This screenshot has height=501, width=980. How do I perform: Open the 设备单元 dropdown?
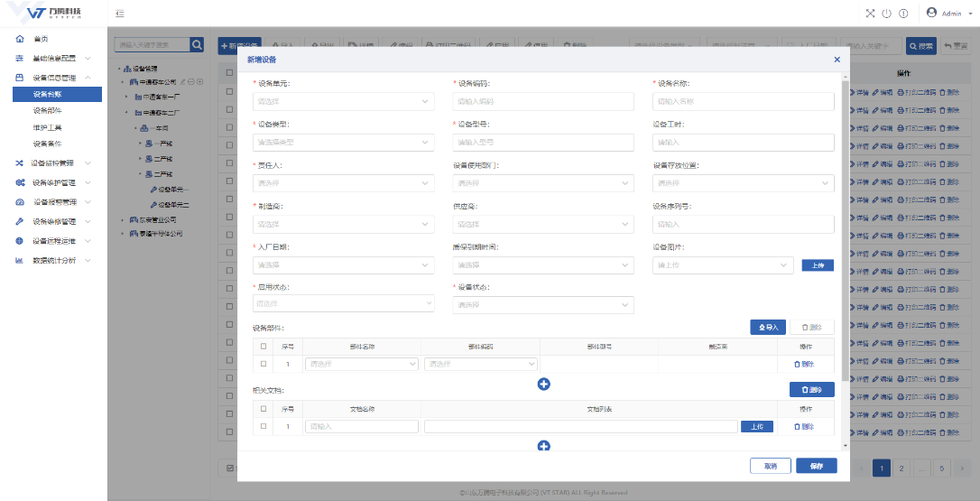pos(343,102)
